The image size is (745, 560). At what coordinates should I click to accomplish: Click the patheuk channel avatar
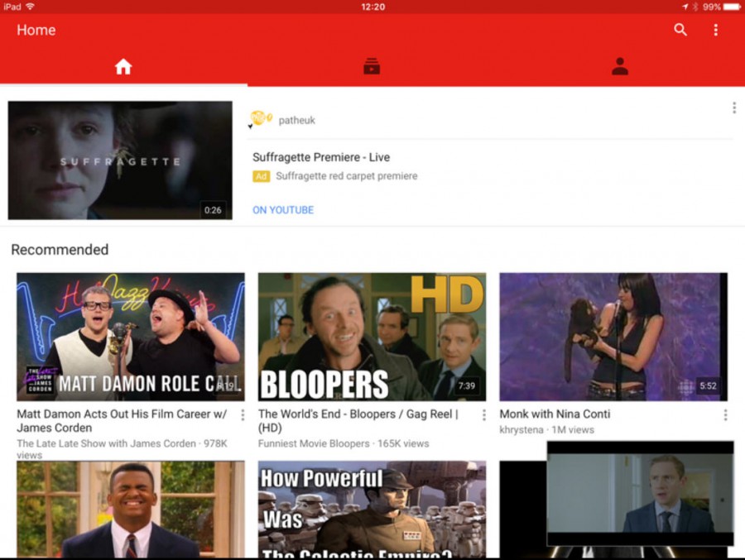pos(263,118)
